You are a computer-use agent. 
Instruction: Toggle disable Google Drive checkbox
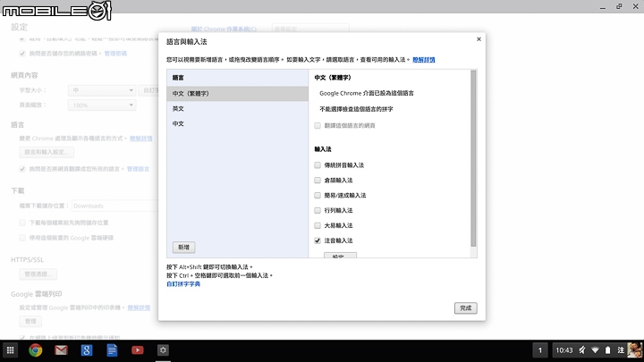coord(22,238)
